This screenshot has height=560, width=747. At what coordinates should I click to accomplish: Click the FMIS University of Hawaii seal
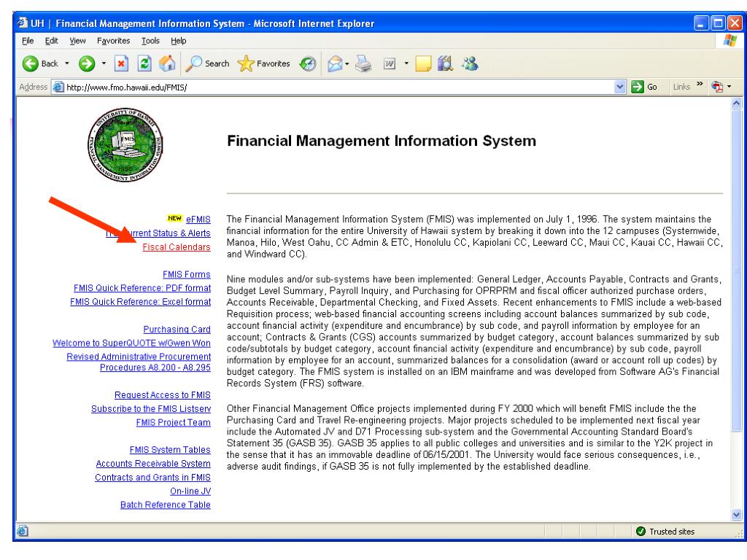coord(125,144)
